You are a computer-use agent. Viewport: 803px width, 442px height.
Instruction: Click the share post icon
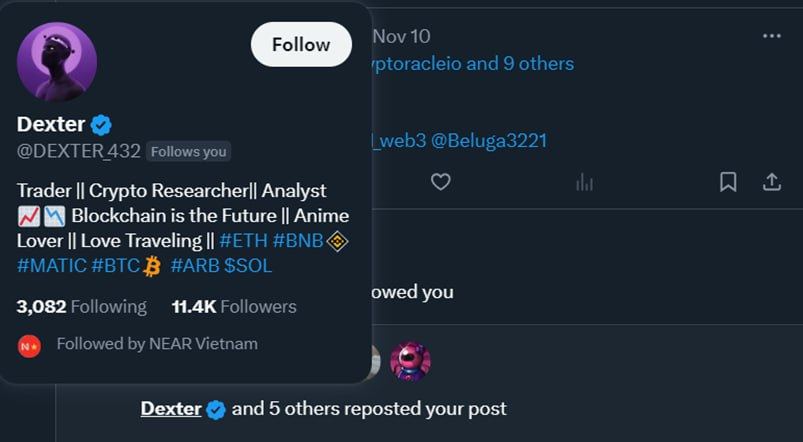pos(771,181)
